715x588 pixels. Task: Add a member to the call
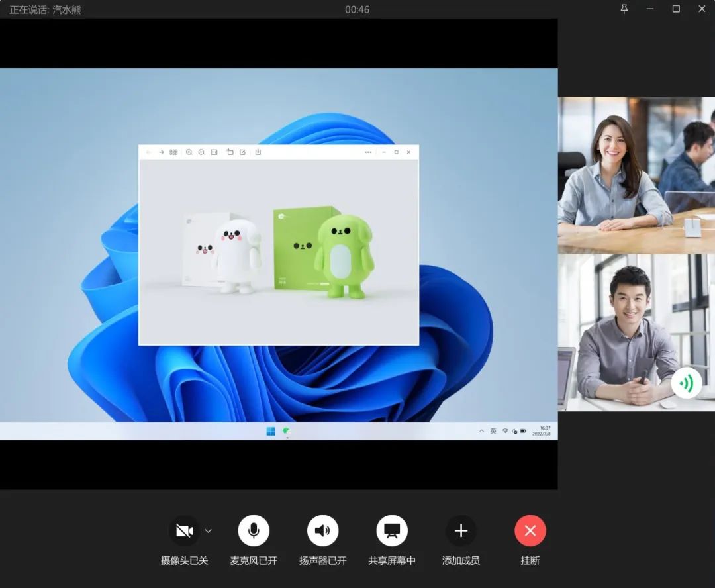(x=461, y=530)
